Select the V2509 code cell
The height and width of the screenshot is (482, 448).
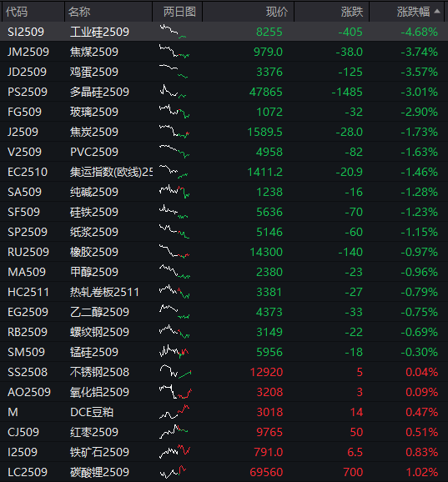[24, 152]
